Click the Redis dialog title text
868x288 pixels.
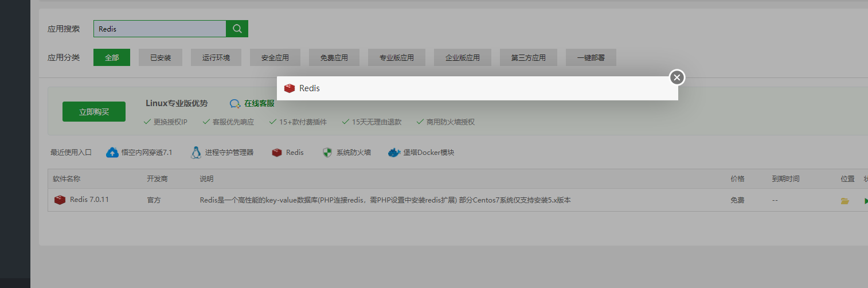[x=310, y=88]
